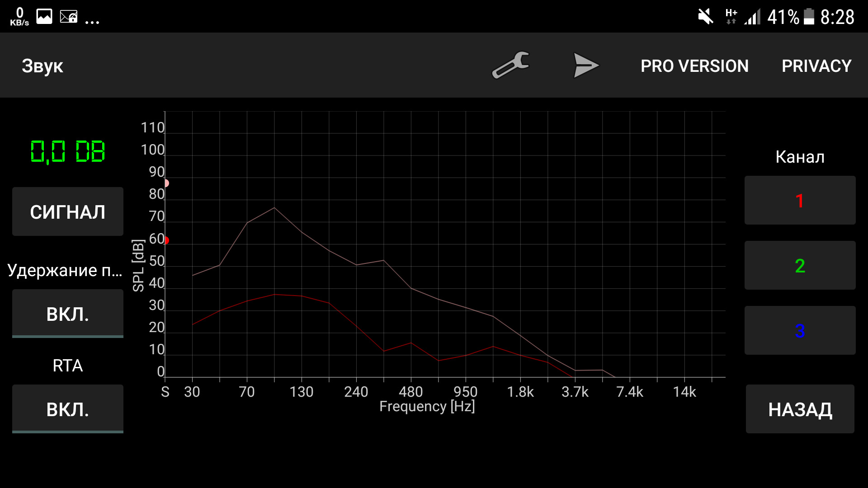Viewport: 868px width, 488px height.
Task: Tap the battery status icon
Action: pos(809,17)
